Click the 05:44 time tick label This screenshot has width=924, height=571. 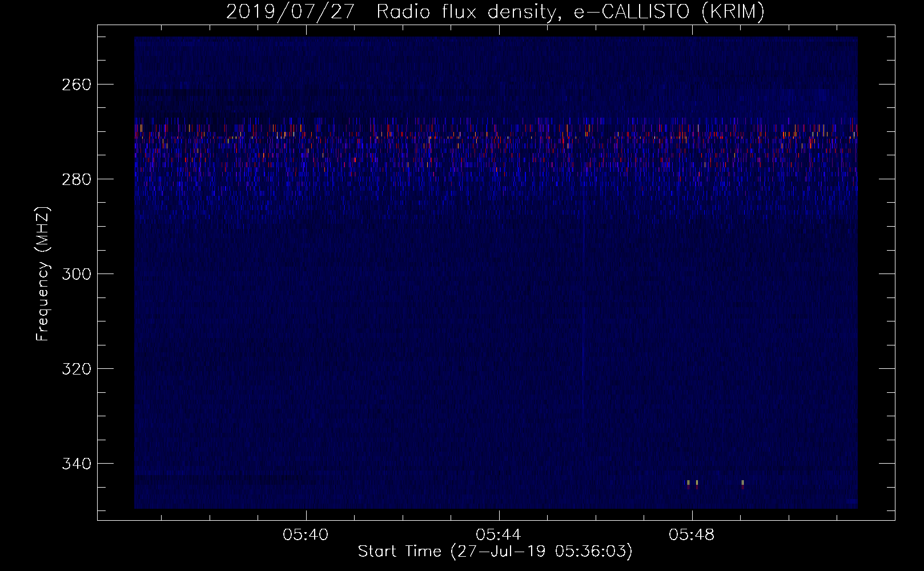(x=499, y=535)
